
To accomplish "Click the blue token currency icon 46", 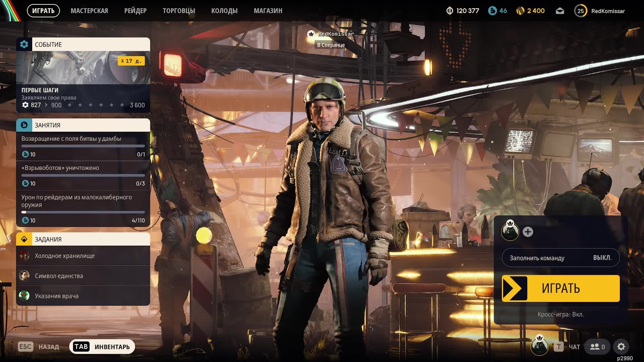I will (492, 11).
